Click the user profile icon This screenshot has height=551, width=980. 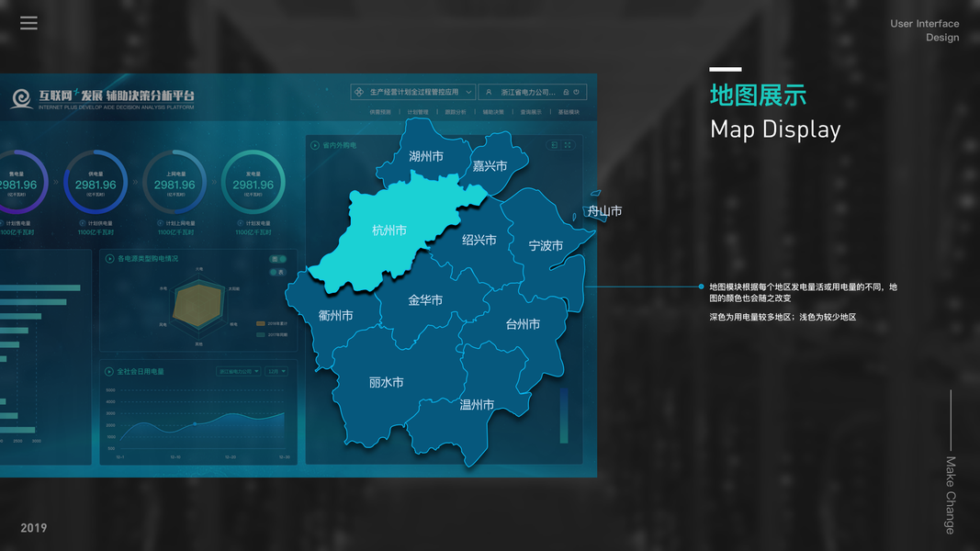coord(489,92)
